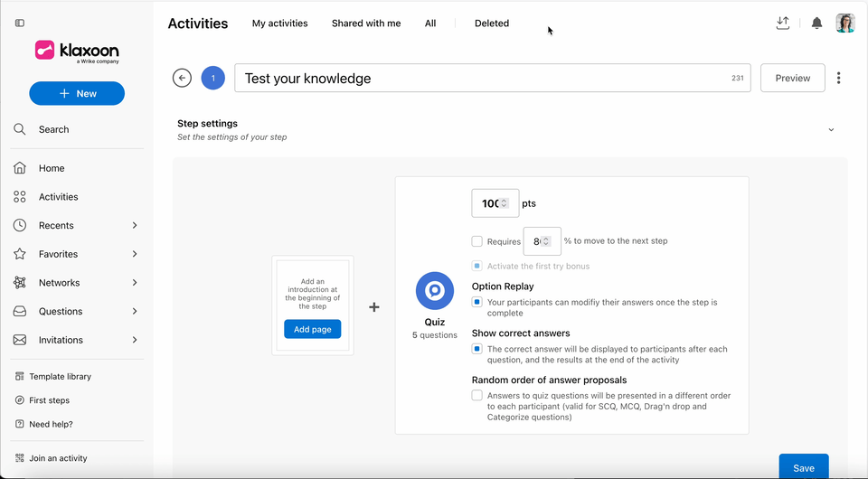This screenshot has width=868, height=479.
Task: Click the Test your knowledge title field
Action: (x=493, y=78)
